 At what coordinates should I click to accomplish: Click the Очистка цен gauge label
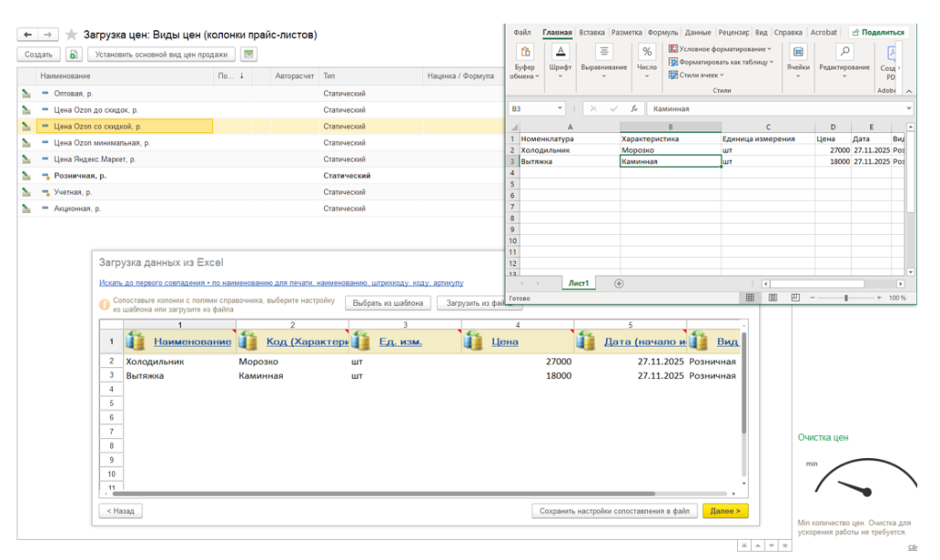point(823,438)
